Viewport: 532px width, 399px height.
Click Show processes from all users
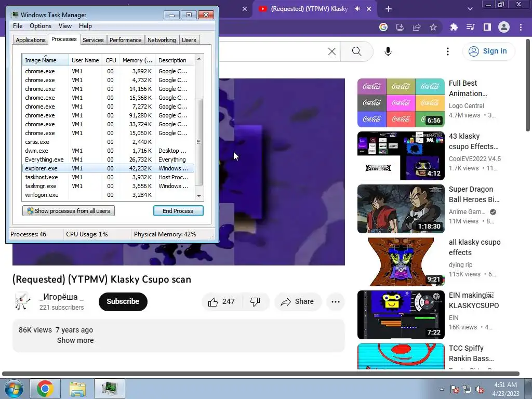(x=69, y=211)
